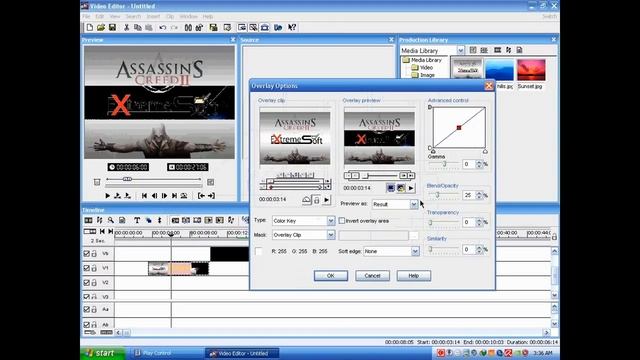
Task: Click Help button in Overlay Options dialog
Action: [413, 276]
